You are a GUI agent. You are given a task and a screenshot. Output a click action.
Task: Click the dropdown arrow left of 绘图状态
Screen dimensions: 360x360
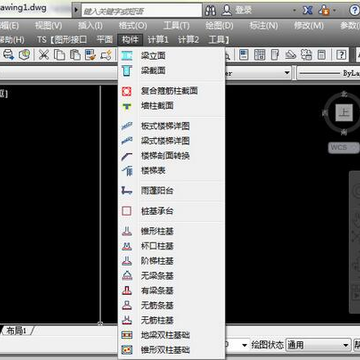pyautogui.click(x=245, y=345)
